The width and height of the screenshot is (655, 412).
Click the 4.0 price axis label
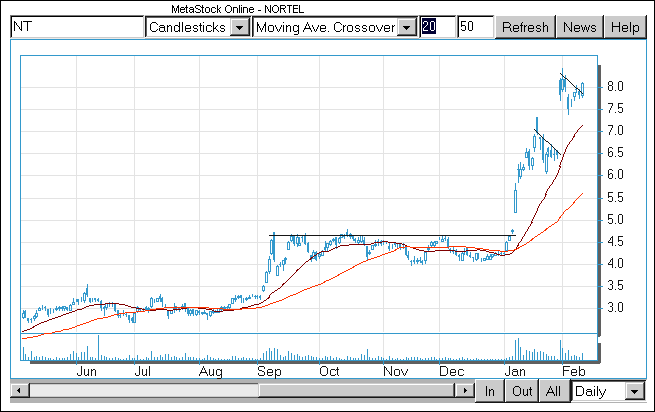tap(615, 264)
